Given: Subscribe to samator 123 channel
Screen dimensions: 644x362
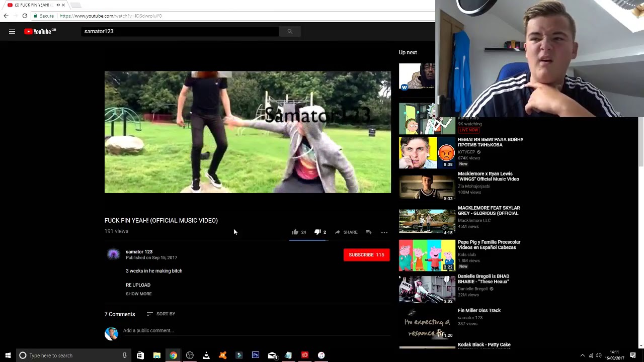Looking at the screenshot, I should click(x=366, y=255).
